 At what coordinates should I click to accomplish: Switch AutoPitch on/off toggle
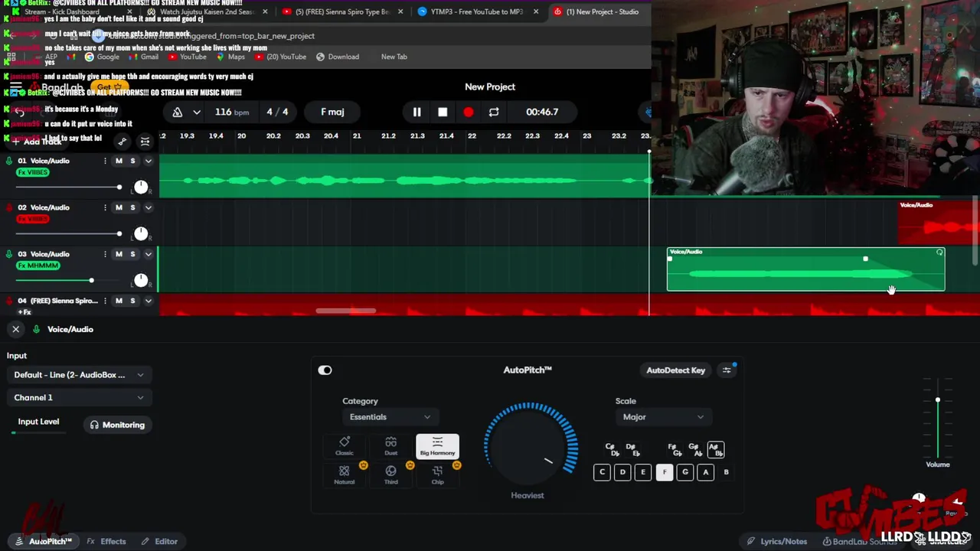pyautogui.click(x=325, y=370)
